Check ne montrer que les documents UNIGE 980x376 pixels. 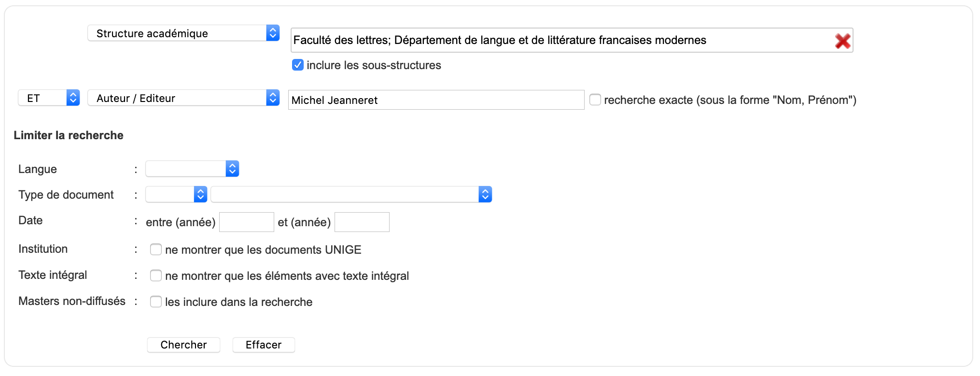pos(156,249)
